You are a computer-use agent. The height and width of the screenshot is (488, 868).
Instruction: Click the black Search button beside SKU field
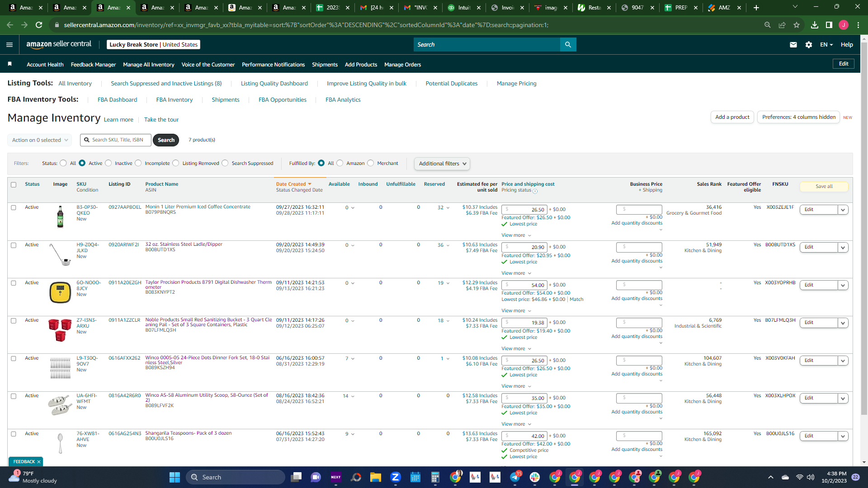166,140
